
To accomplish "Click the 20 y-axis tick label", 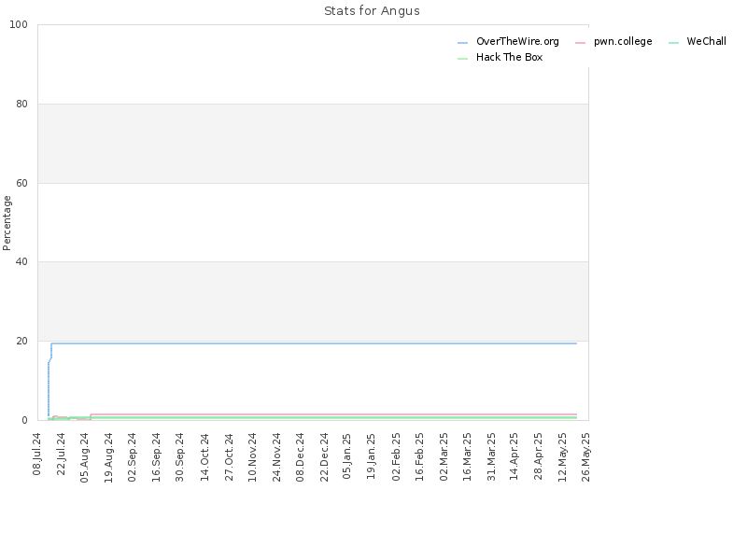I will coord(21,341).
